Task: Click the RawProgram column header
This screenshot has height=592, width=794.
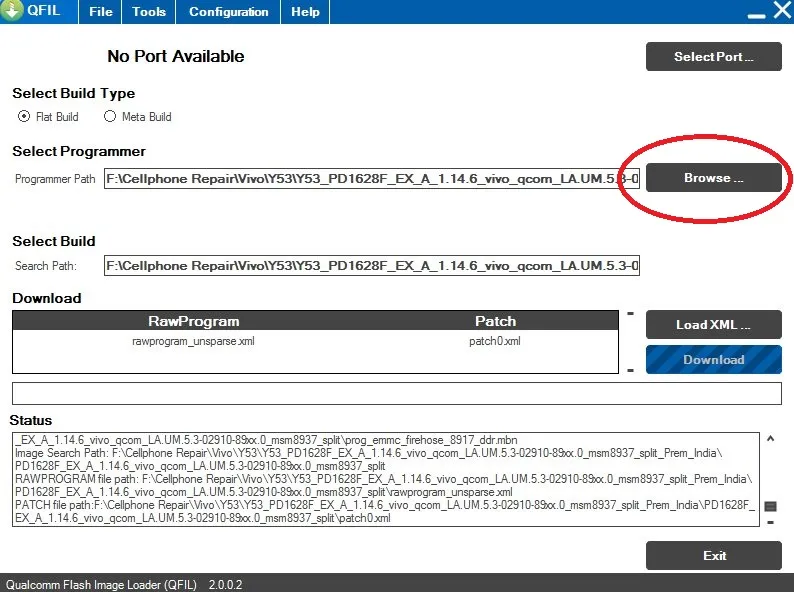Action: [193, 321]
